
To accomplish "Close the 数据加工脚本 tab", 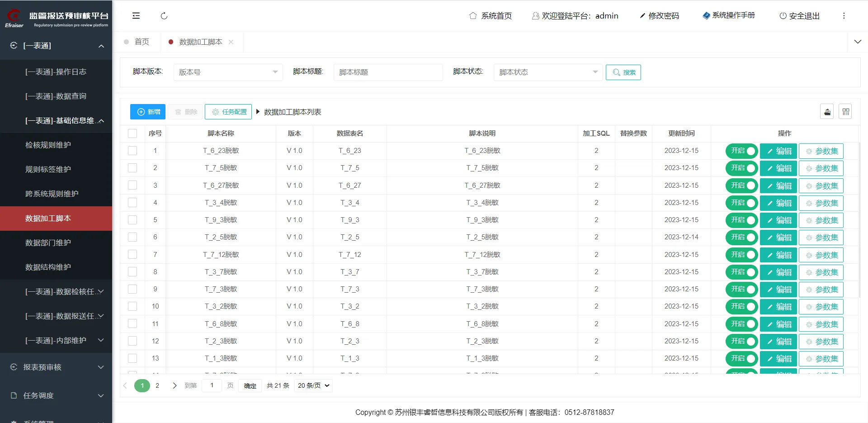I will (x=231, y=42).
